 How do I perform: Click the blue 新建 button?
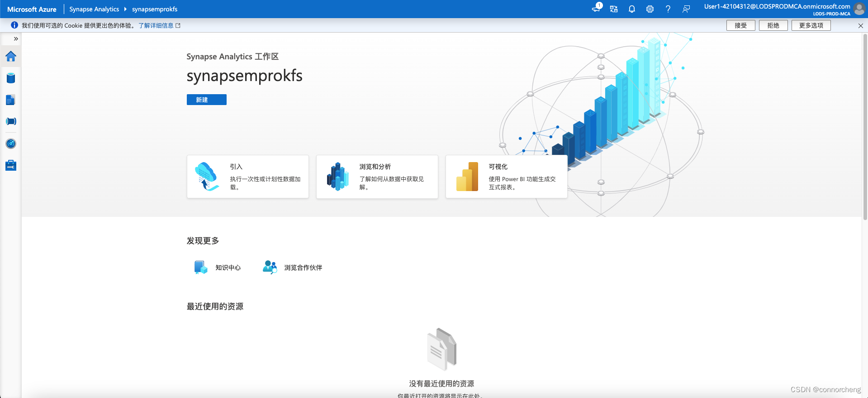tap(207, 100)
